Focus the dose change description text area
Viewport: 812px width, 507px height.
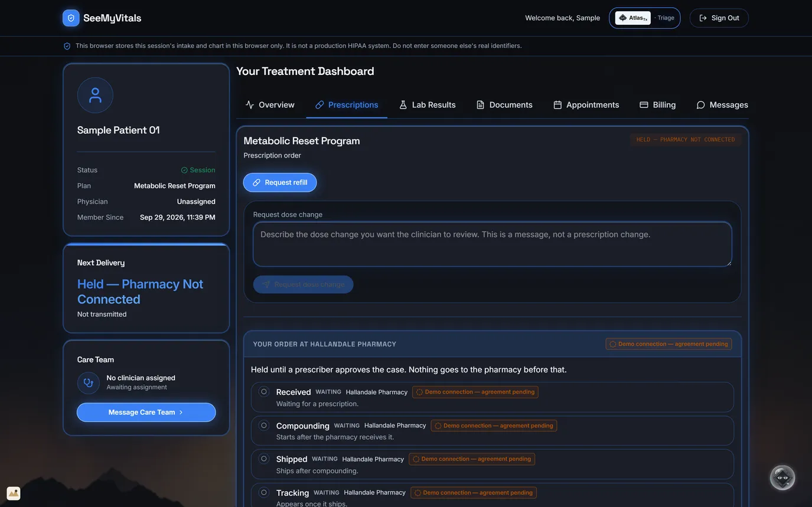click(x=493, y=244)
